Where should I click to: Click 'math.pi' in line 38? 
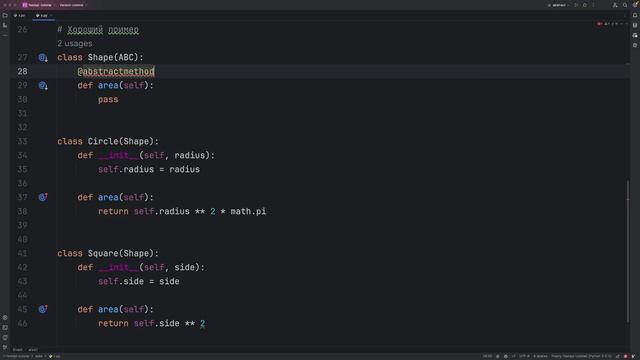click(x=248, y=211)
